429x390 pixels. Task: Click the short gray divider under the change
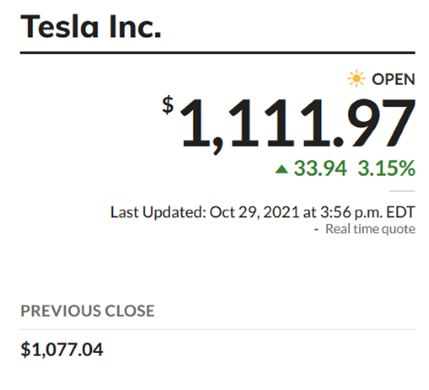pyautogui.click(x=402, y=191)
